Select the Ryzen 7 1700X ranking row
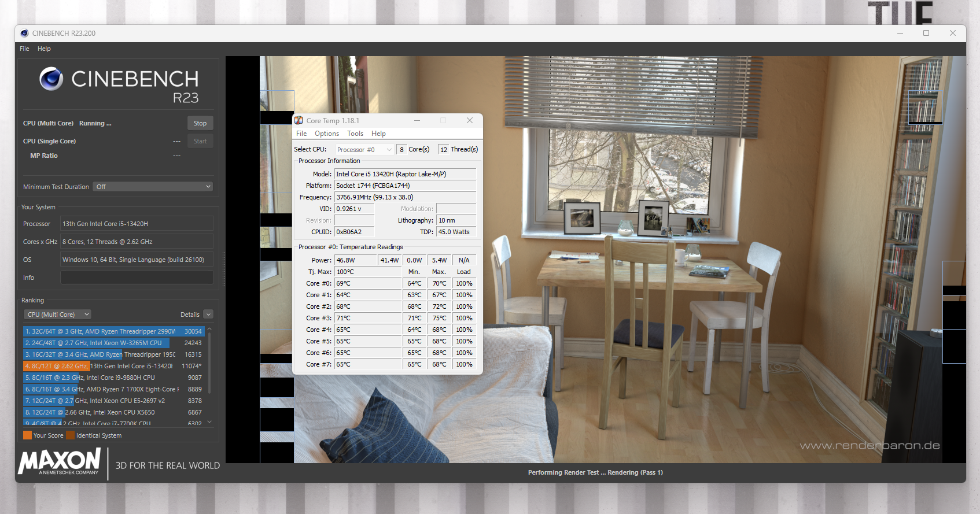980x514 pixels. (114, 389)
